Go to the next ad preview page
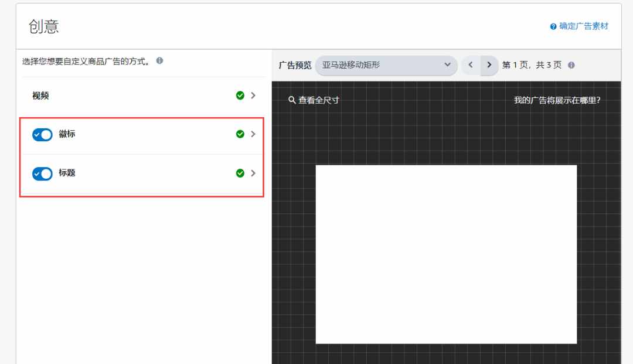The height and width of the screenshot is (364, 633). click(x=489, y=65)
